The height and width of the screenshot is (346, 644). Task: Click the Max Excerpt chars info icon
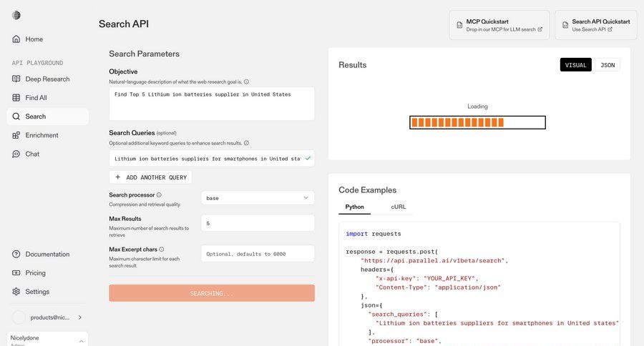click(162, 249)
